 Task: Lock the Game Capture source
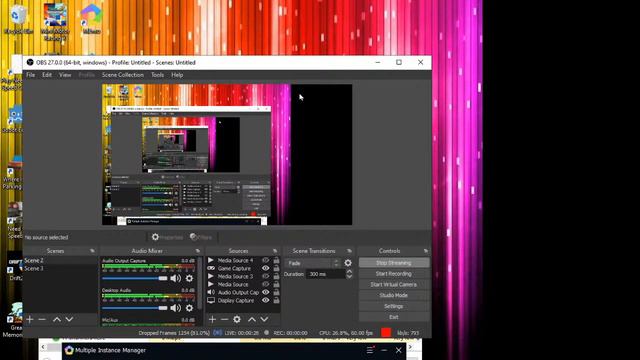click(x=276, y=268)
